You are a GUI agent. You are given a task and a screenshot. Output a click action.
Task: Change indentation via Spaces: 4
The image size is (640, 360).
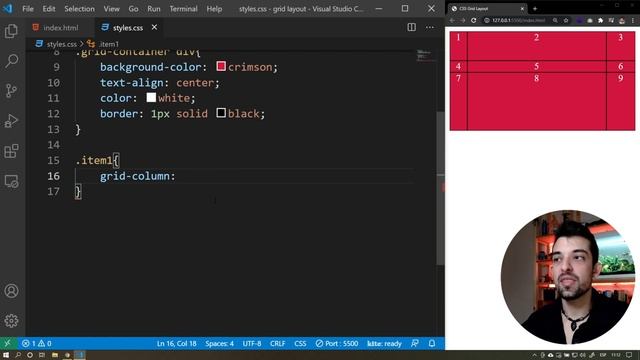219,344
